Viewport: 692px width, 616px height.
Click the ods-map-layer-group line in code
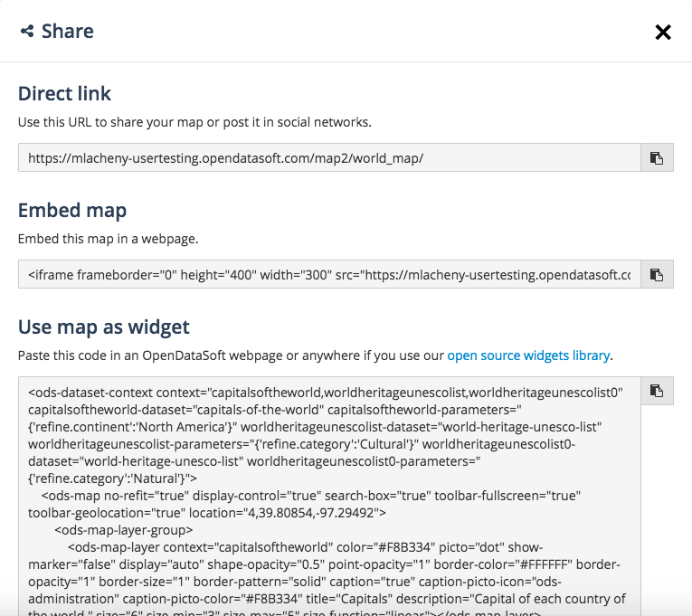tap(123, 530)
